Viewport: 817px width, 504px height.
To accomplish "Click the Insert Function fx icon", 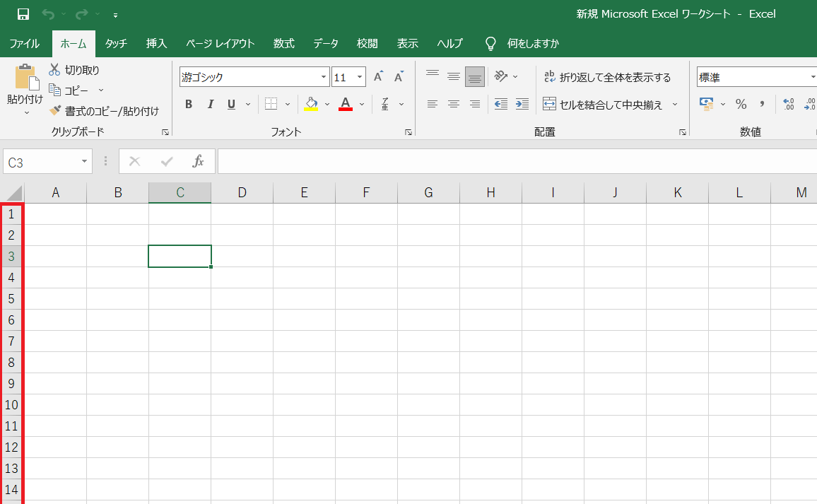I will (x=199, y=162).
